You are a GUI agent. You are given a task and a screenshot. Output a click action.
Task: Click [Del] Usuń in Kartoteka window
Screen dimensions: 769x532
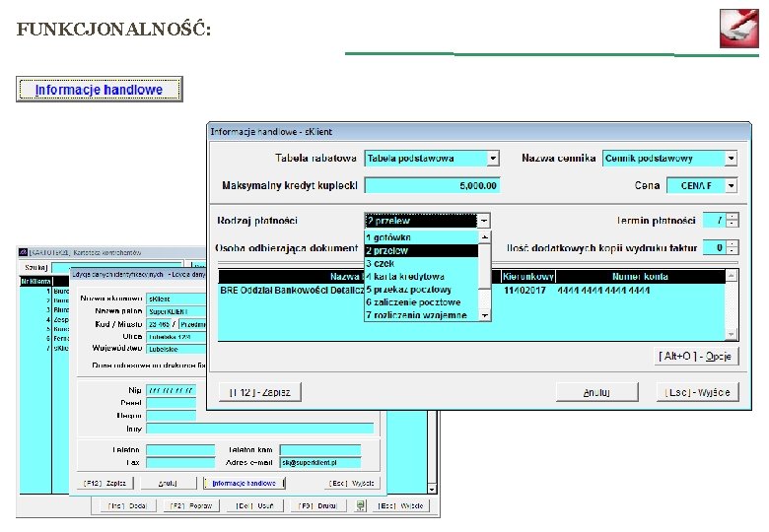point(254,505)
